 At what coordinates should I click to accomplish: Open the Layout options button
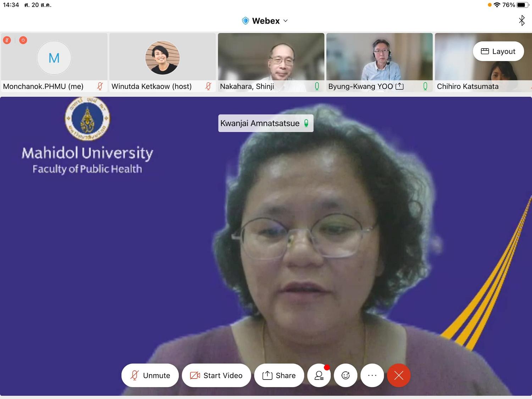coord(498,51)
